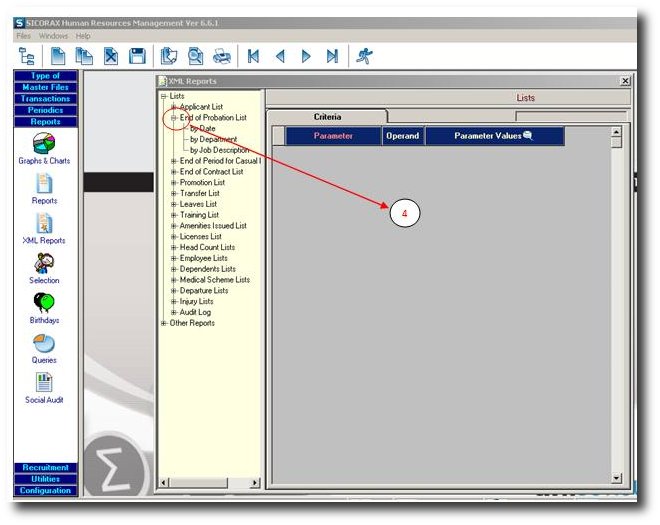The width and height of the screenshot is (660, 525).
Task: Collapse the End of Probation List node
Action: pos(174,118)
